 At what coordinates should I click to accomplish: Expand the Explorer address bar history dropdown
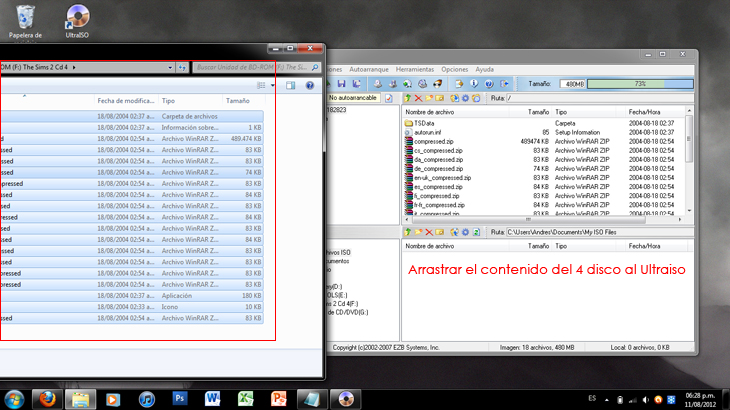[x=170, y=67]
